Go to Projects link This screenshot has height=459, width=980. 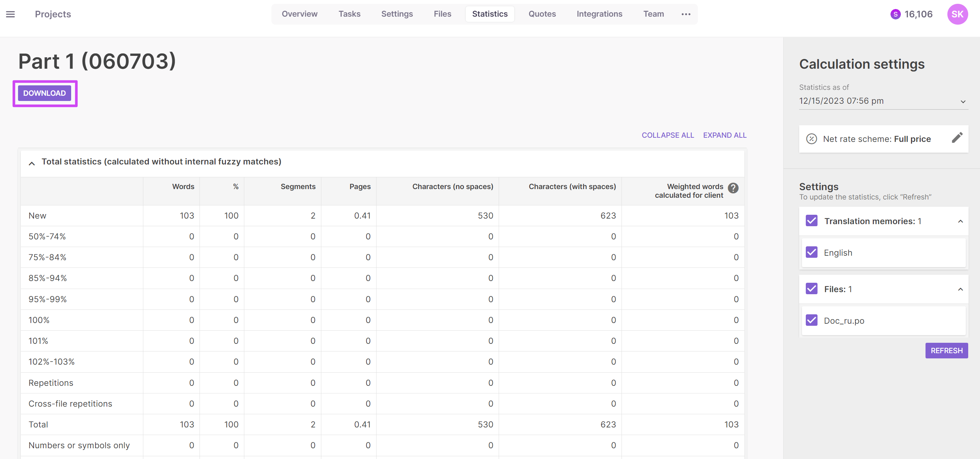tap(53, 15)
